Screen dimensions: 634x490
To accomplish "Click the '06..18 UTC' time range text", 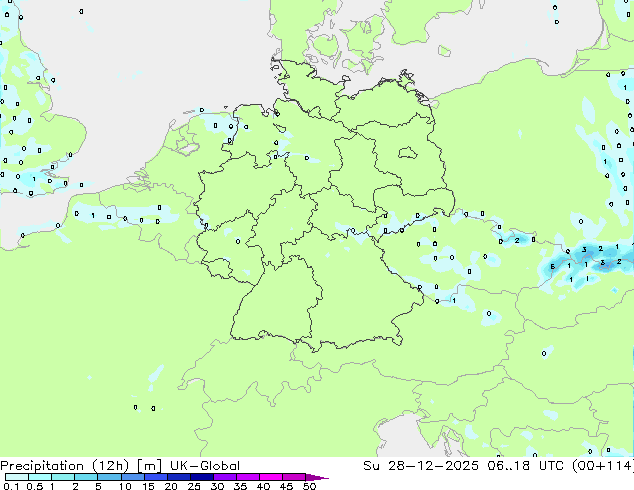I will pos(526,466).
